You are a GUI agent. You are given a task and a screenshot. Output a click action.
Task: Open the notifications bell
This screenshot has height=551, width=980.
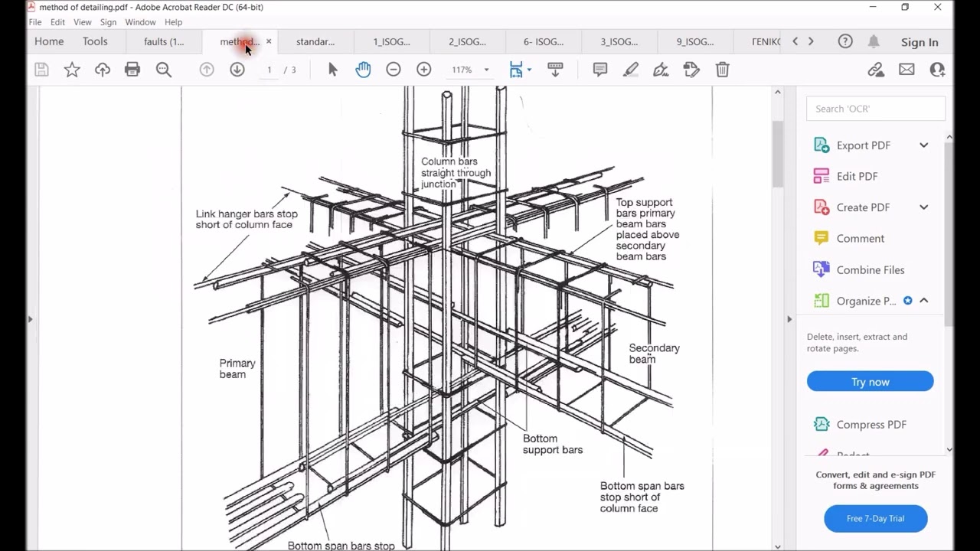click(x=874, y=42)
